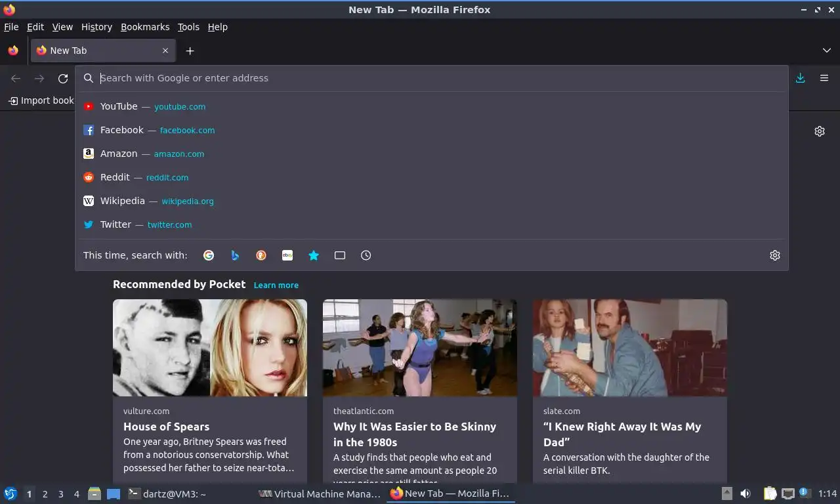Image resolution: width=840 pixels, height=504 pixels.
Task: Search in History clock icon
Action: click(x=366, y=255)
